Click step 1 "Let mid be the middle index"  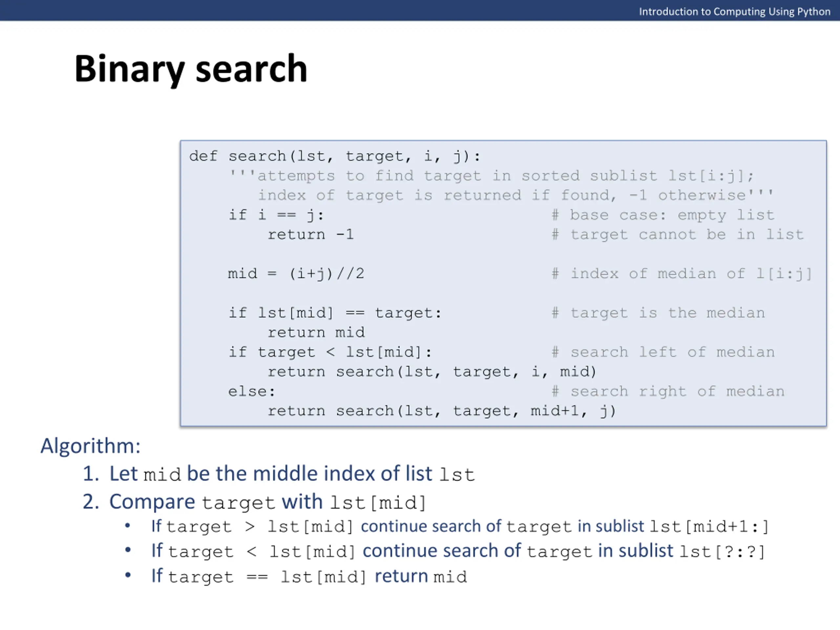(x=279, y=474)
